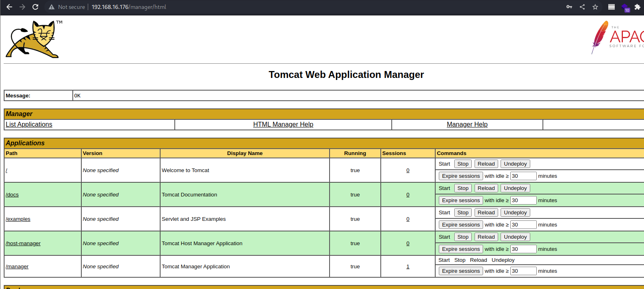View sessions count for /docs
This screenshot has height=289, width=644.
(408, 195)
